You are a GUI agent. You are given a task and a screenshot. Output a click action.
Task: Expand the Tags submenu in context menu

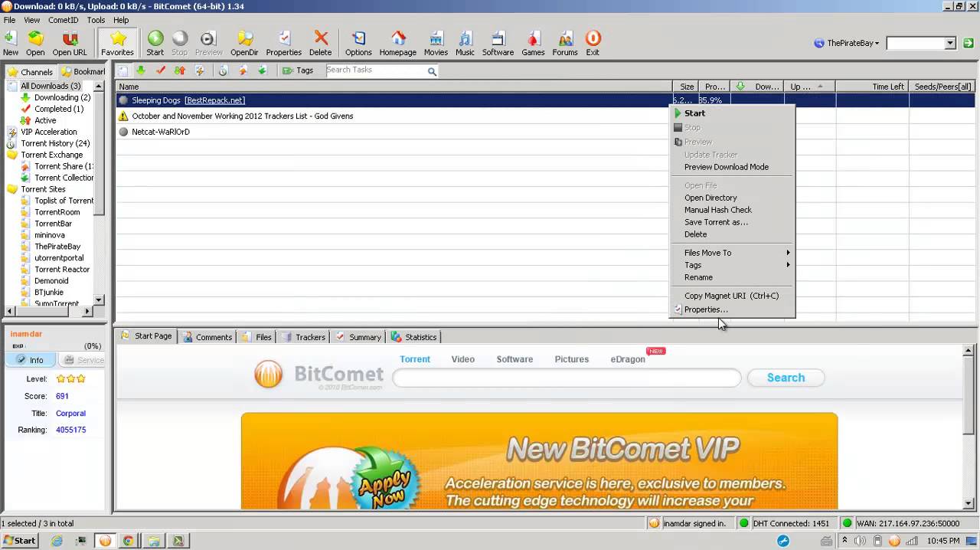[732, 265]
